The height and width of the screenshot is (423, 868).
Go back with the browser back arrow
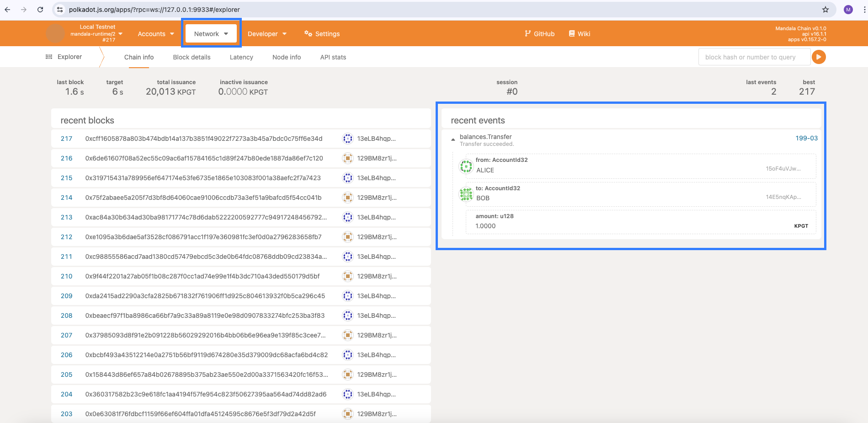pos(7,10)
